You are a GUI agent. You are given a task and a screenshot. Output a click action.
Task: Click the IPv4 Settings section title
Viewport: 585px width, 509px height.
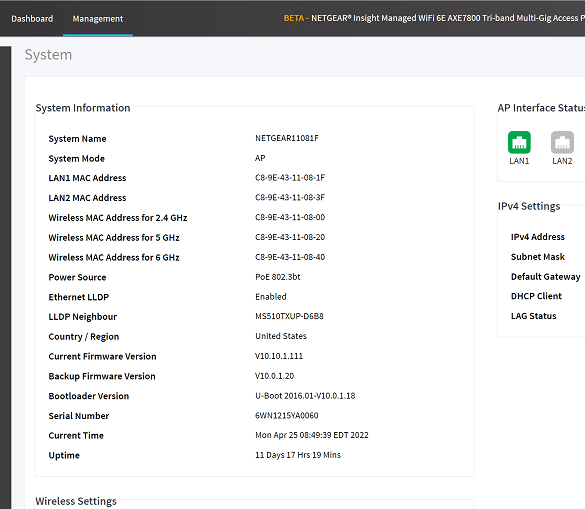click(x=529, y=206)
